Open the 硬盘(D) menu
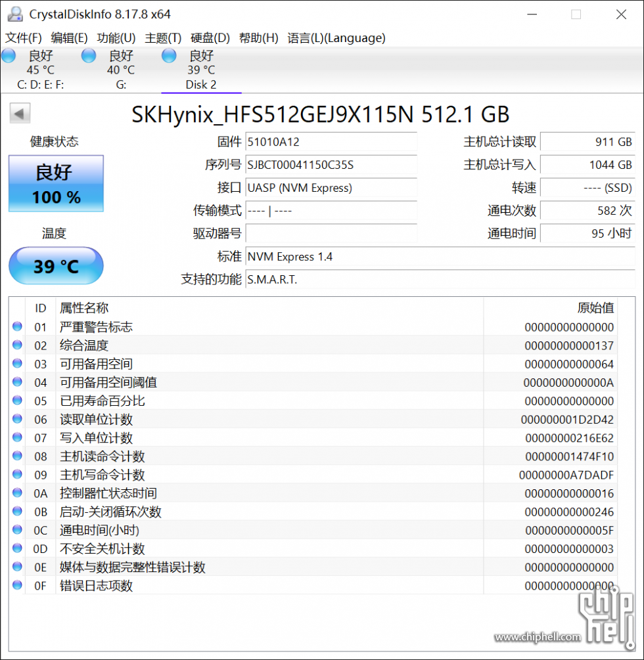This screenshot has width=644, height=660. (x=210, y=38)
